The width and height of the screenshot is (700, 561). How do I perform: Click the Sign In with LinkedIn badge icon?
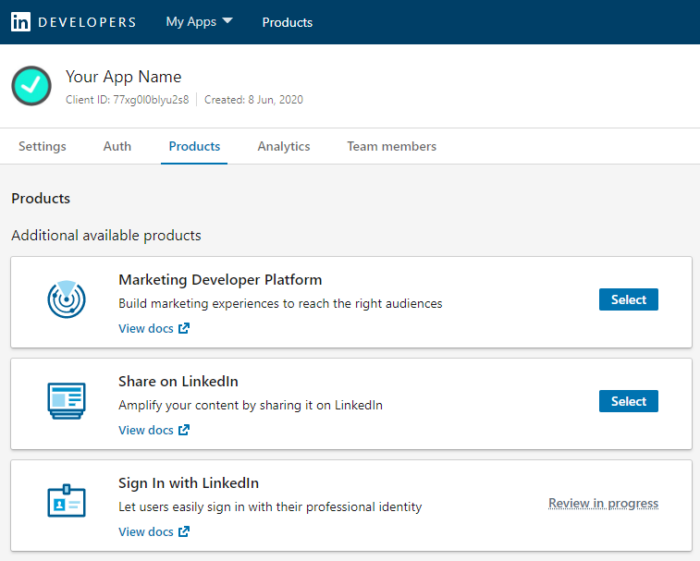pyautogui.click(x=67, y=501)
